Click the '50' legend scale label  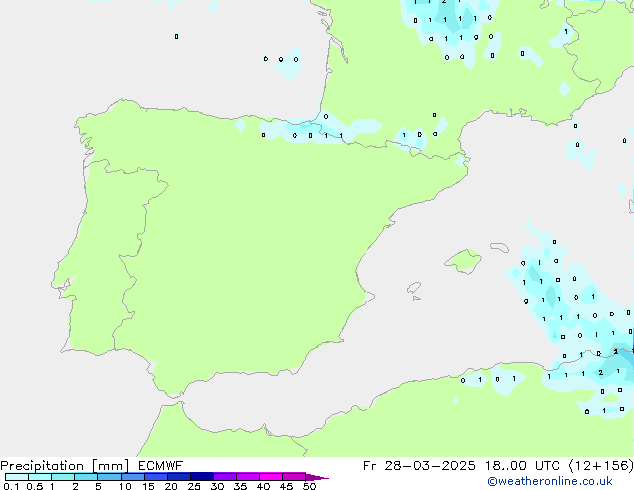point(309,486)
